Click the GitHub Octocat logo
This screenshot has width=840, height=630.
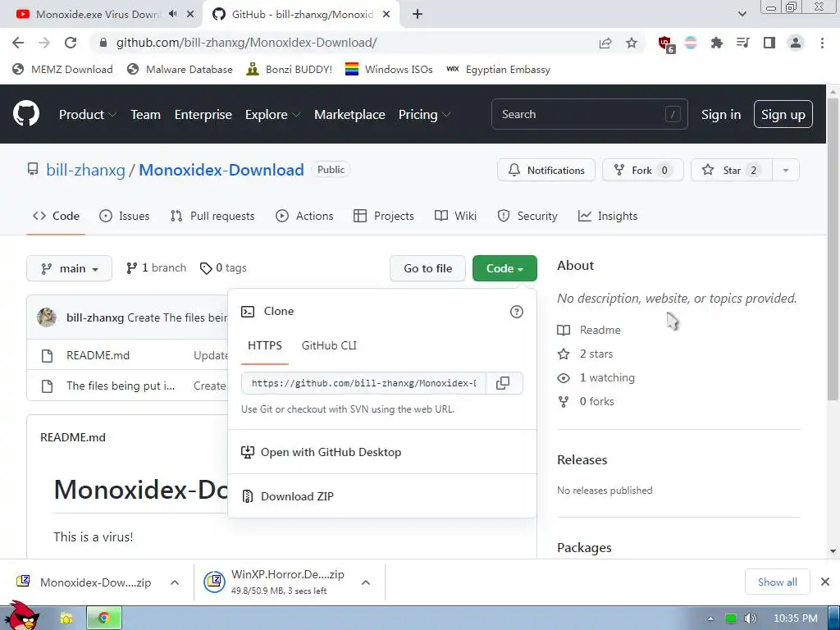coord(25,113)
